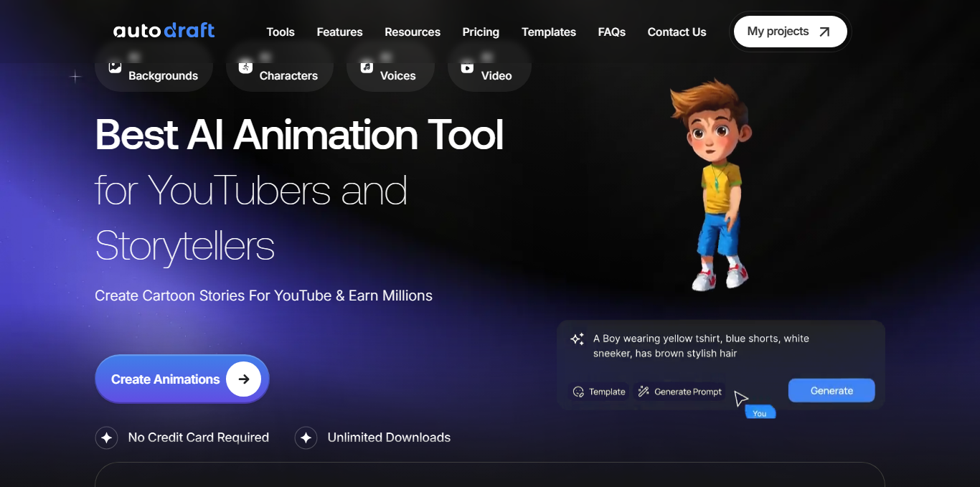Click the Create Cartoon Stories subtitle text
Image resolution: width=980 pixels, height=487 pixels.
point(263,295)
